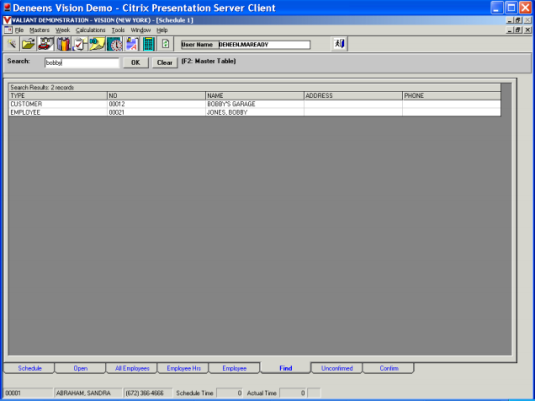Viewport: 535px width, 401px height.
Task: Switch to the Unconfirmed tab
Action: [x=337, y=368]
